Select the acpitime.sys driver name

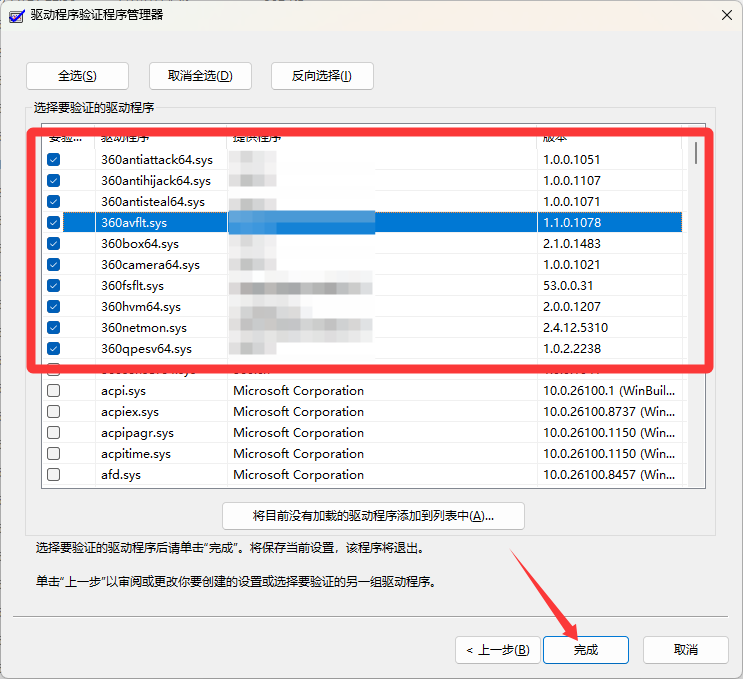136,453
